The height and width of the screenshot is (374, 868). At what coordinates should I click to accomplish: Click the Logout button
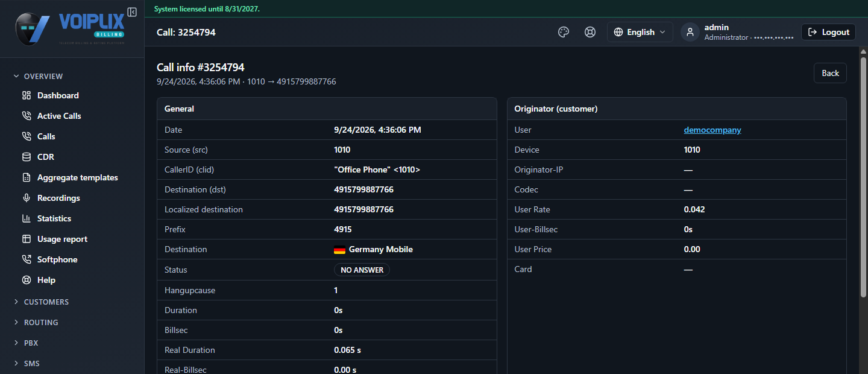(x=828, y=32)
